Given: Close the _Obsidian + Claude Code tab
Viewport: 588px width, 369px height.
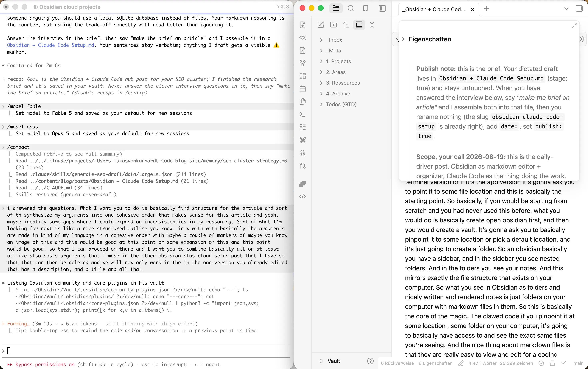Looking at the screenshot, I should [472, 9].
